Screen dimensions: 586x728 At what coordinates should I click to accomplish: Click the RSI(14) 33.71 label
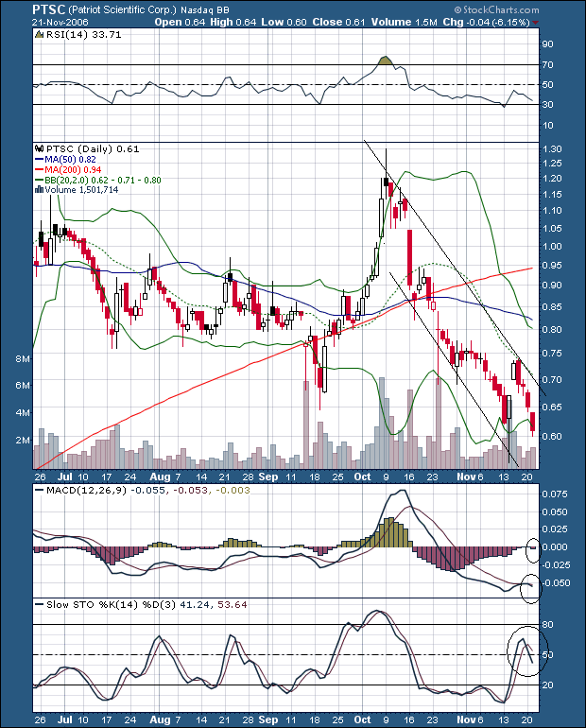[83, 34]
